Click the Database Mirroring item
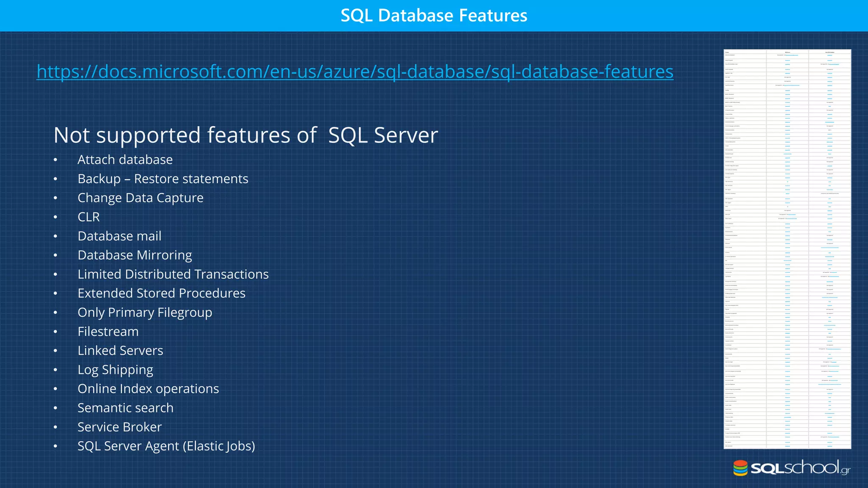 pyautogui.click(x=135, y=255)
